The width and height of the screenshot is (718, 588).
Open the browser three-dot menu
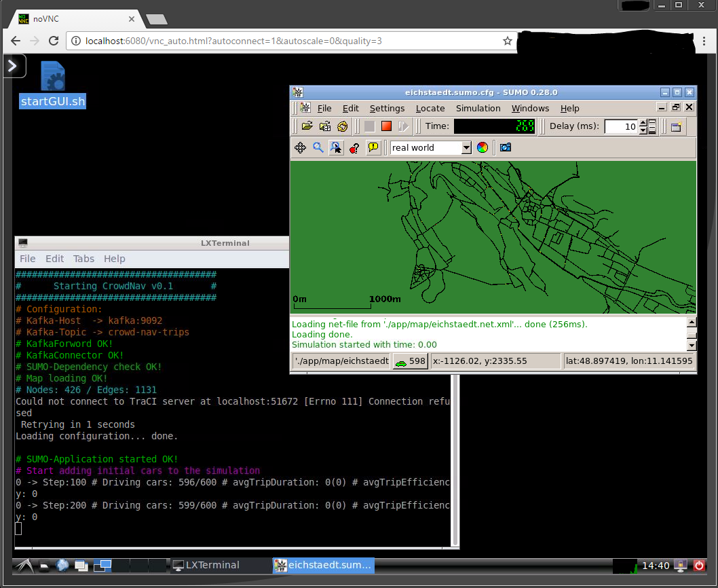pos(704,41)
